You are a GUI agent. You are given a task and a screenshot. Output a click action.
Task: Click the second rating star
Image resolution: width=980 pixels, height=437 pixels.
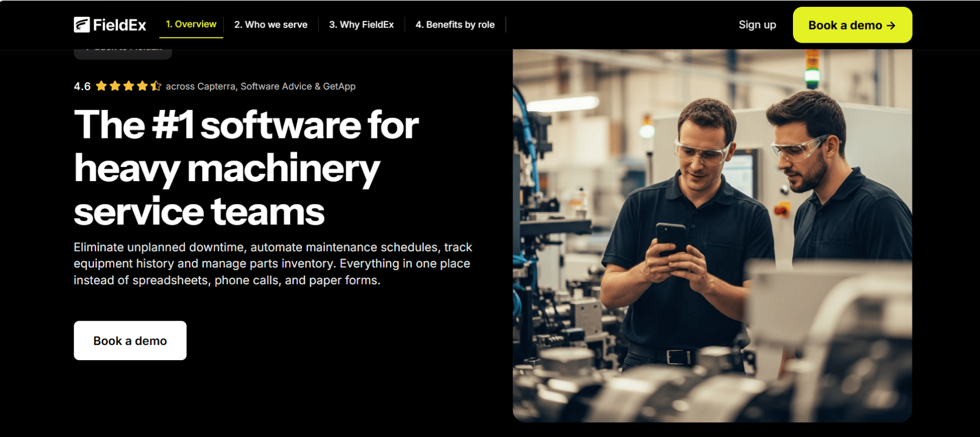coord(115,86)
